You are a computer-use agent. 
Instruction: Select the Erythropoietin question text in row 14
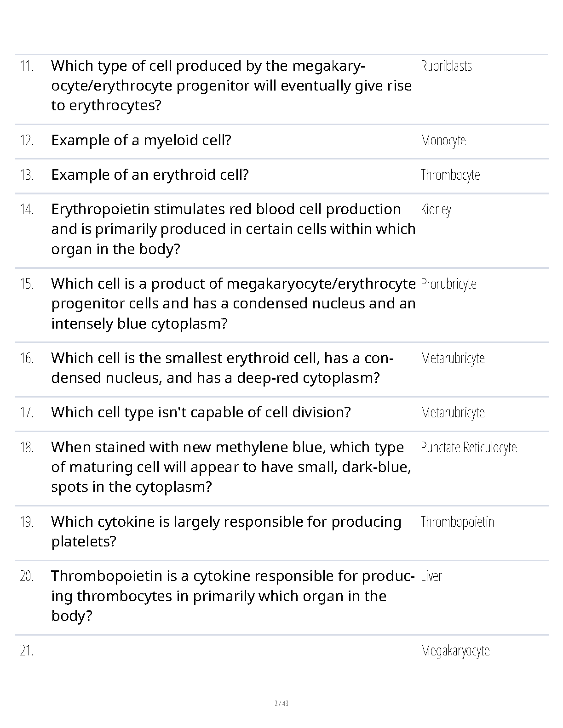(233, 229)
